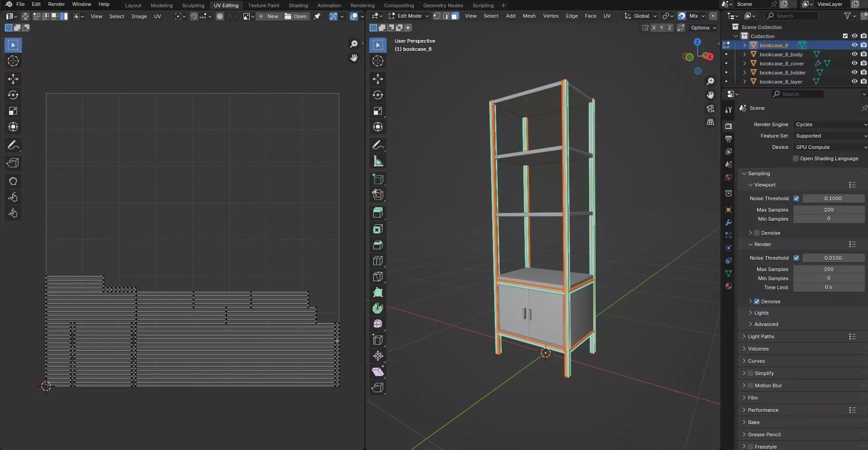Switch to the Shading workspace tab
Image resolution: width=868 pixels, height=450 pixels.
(298, 5)
